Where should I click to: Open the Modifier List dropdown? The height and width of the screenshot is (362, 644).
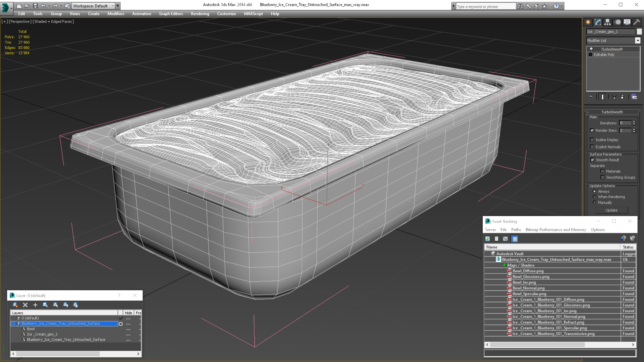(x=638, y=40)
